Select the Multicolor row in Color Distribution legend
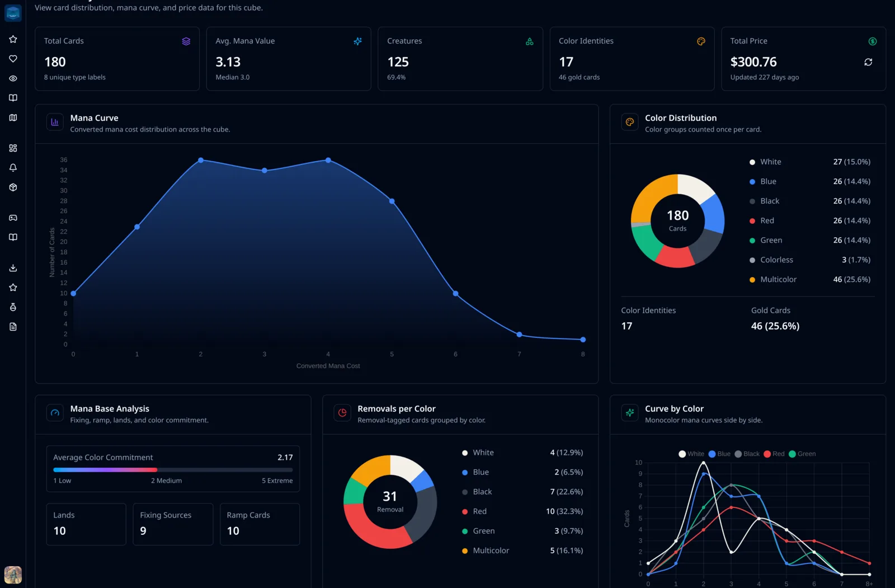This screenshot has height=588, width=895. (x=810, y=279)
